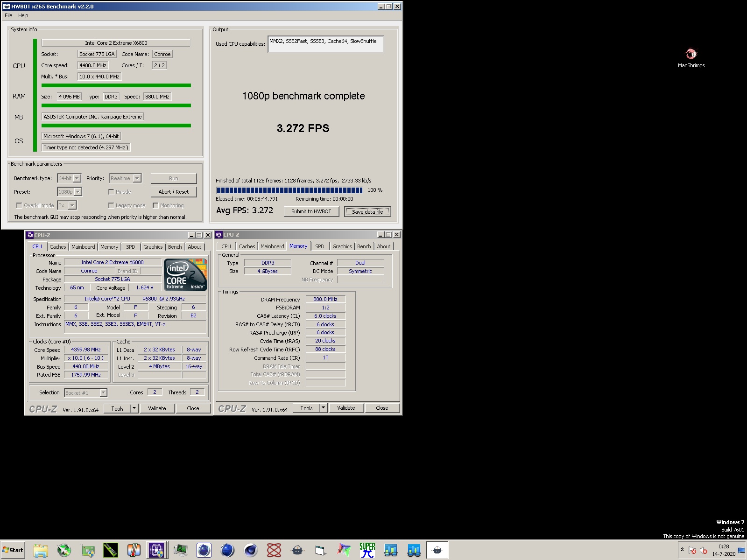The image size is (747, 560).
Task: Toggle the Legacy mode checkbox
Action: (111, 205)
